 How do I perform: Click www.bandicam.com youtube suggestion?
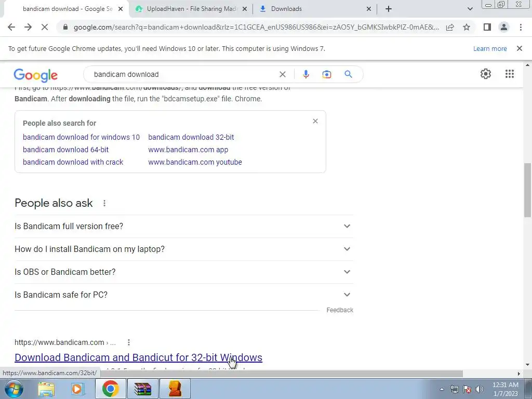tap(195, 162)
